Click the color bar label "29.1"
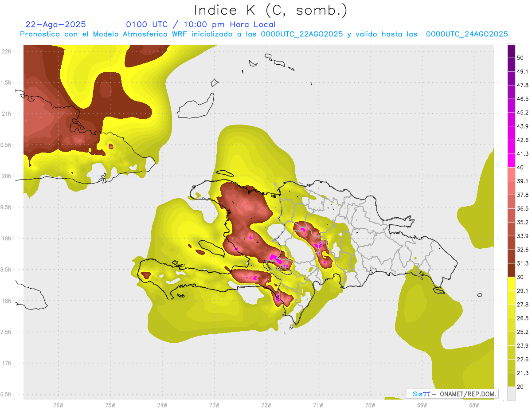 522,291
